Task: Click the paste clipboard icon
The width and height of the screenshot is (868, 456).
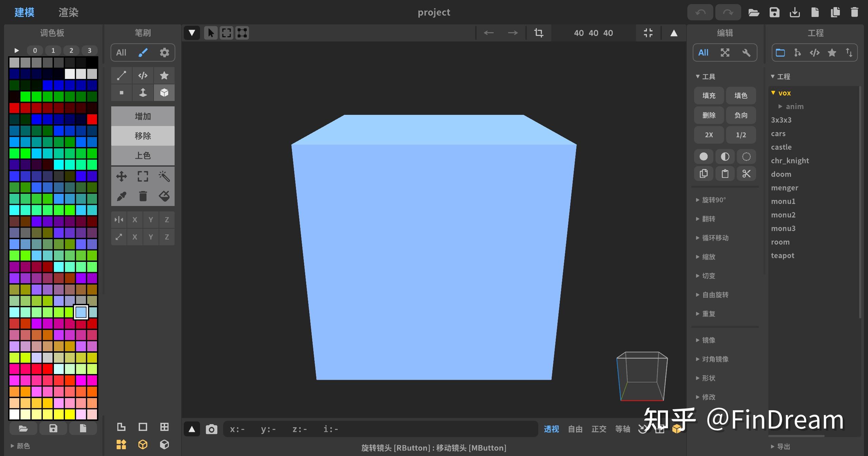Action: pos(725,174)
